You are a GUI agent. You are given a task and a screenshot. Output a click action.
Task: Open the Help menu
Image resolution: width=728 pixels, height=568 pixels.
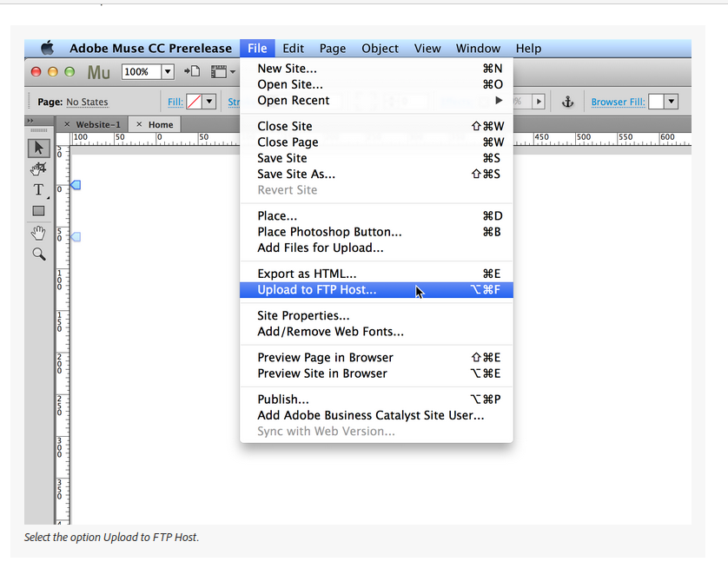528,49
